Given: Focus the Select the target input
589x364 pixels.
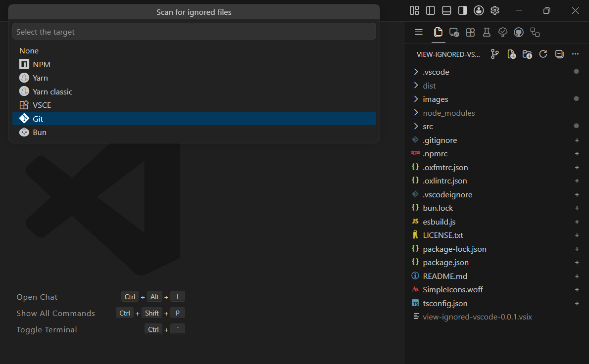Looking at the screenshot, I should click(x=194, y=32).
